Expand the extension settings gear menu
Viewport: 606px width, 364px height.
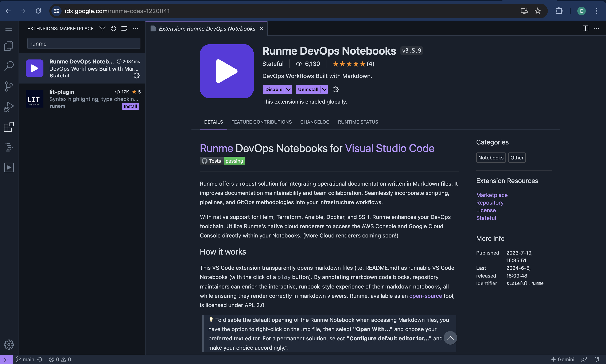pyautogui.click(x=336, y=89)
